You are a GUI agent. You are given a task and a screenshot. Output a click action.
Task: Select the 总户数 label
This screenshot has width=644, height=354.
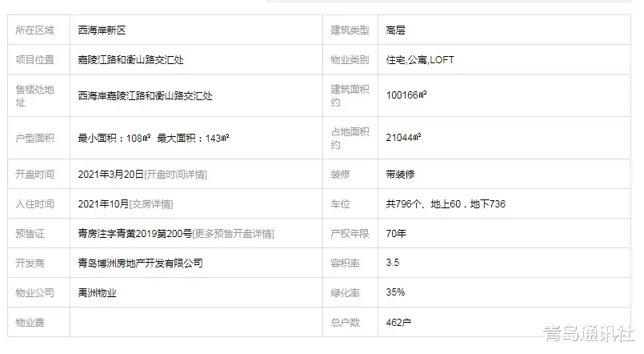[x=346, y=322]
